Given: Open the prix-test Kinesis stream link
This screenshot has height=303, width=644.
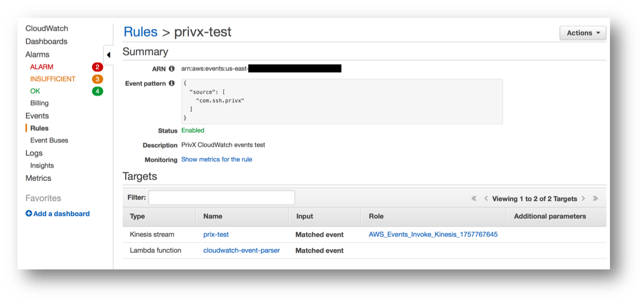Looking at the screenshot, I should [x=216, y=235].
